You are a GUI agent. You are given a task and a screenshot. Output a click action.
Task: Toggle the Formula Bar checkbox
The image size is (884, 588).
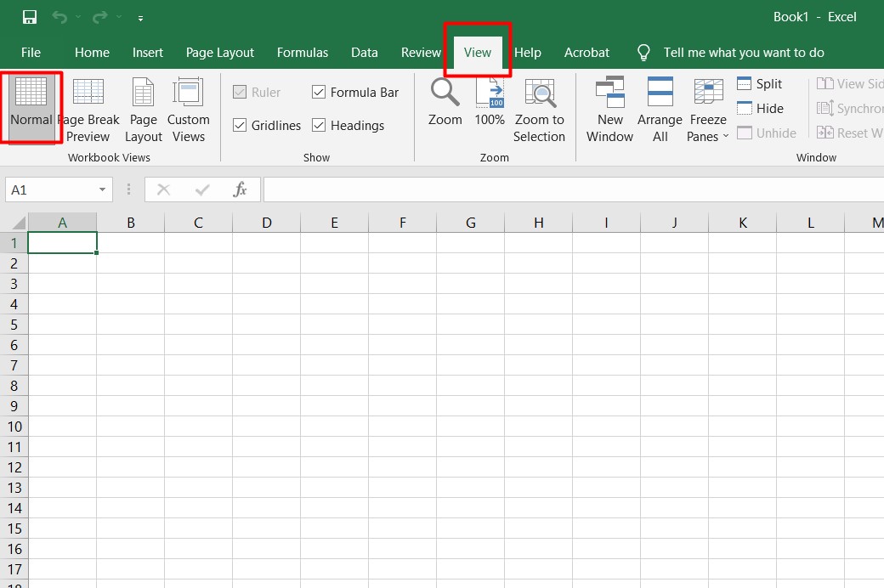[x=319, y=93]
